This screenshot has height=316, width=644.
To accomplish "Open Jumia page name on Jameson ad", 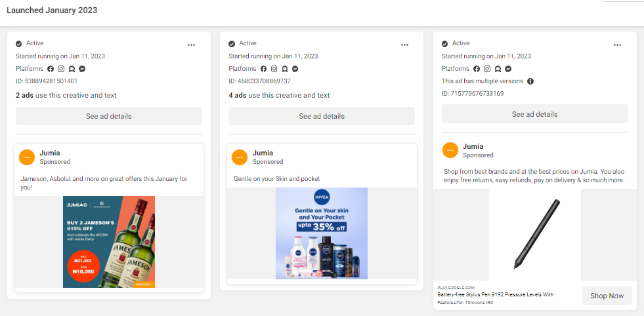I will (x=50, y=153).
